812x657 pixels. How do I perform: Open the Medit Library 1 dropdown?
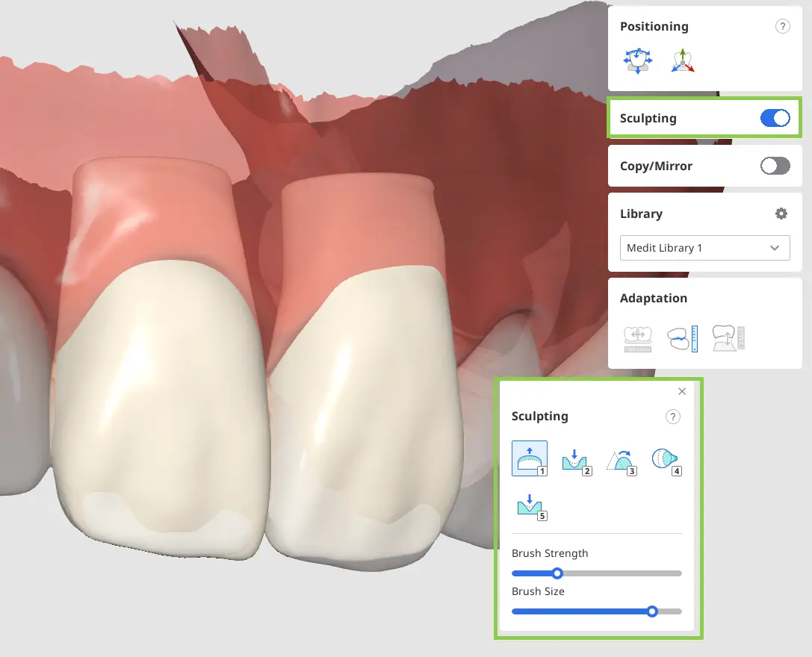click(704, 248)
